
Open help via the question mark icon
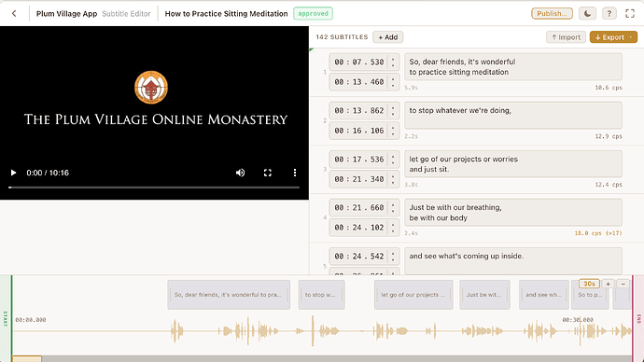[x=609, y=14]
